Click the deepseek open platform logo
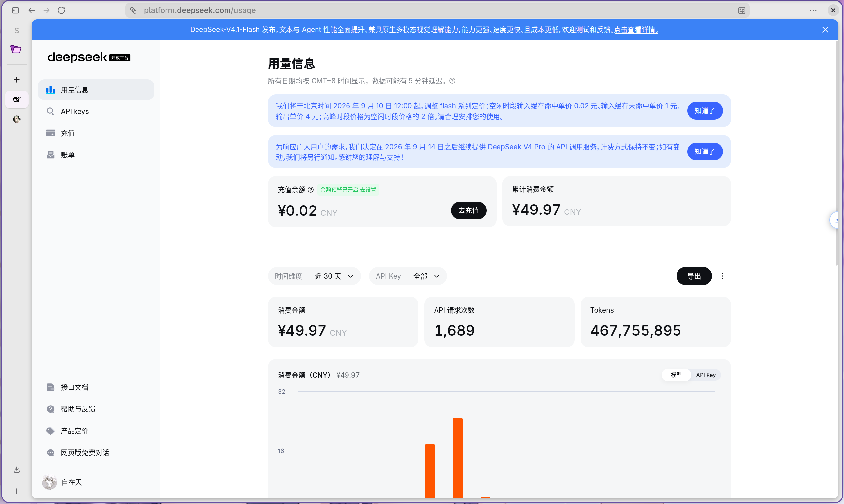Viewport: 844px width, 504px height. [x=89, y=57]
